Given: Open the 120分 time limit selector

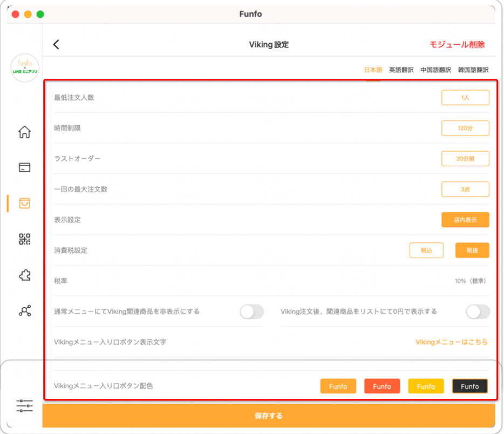Looking at the screenshot, I should click(465, 128).
